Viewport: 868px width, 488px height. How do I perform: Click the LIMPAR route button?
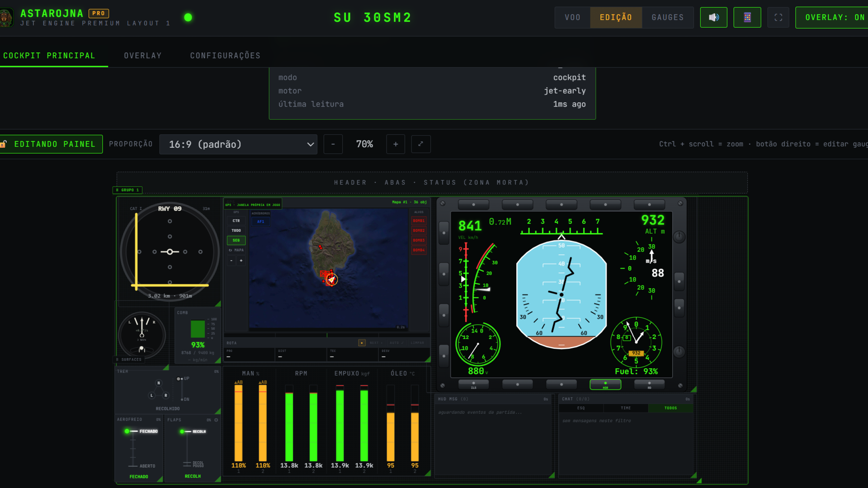(x=417, y=343)
